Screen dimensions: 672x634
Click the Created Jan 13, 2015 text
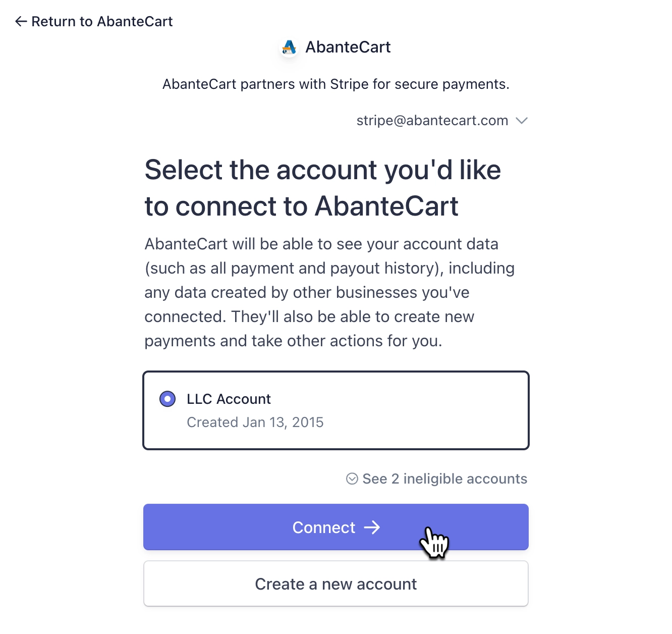(255, 422)
